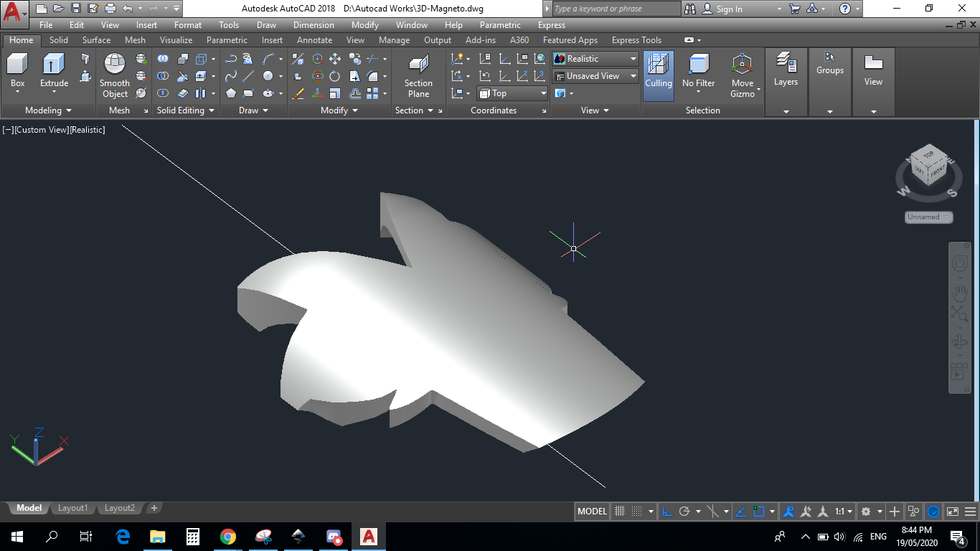Add a new layout with plus tab
This screenshot has width=980, height=551.
pyautogui.click(x=154, y=508)
